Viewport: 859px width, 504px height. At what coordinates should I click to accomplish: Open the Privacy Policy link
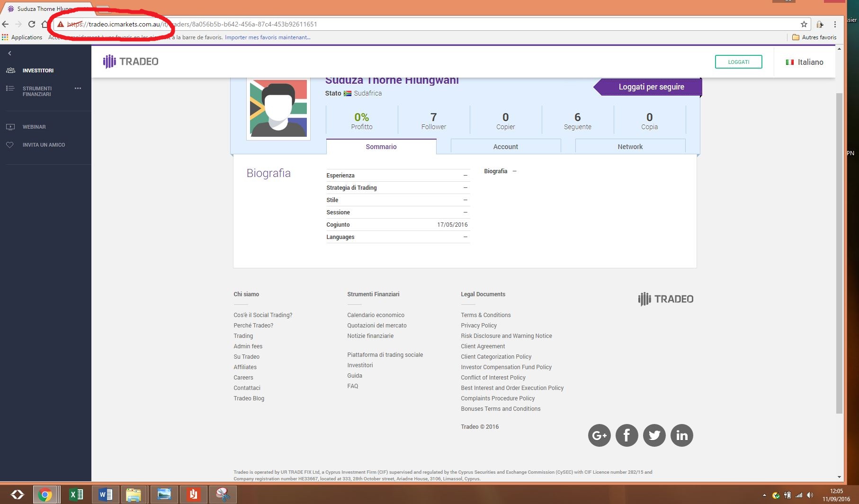[478, 326]
